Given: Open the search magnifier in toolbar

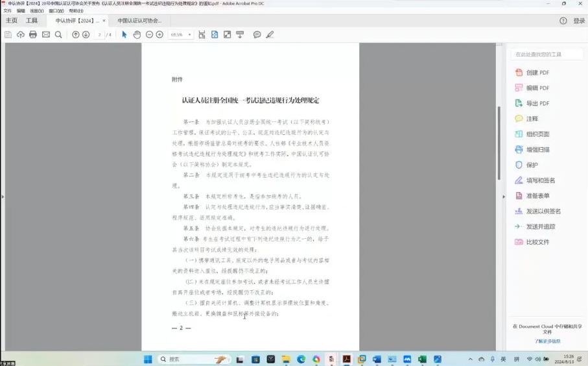Looking at the screenshot, I should click(58, 34).
